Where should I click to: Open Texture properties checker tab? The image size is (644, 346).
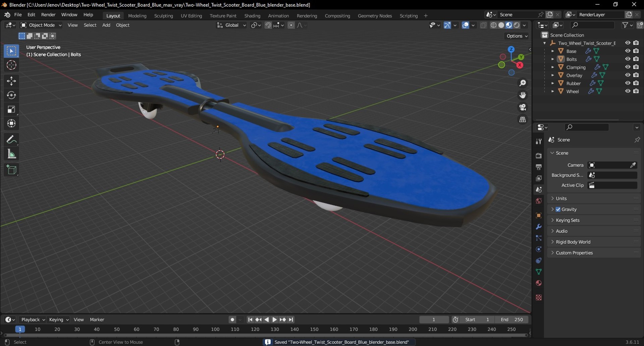click(539, 297)
